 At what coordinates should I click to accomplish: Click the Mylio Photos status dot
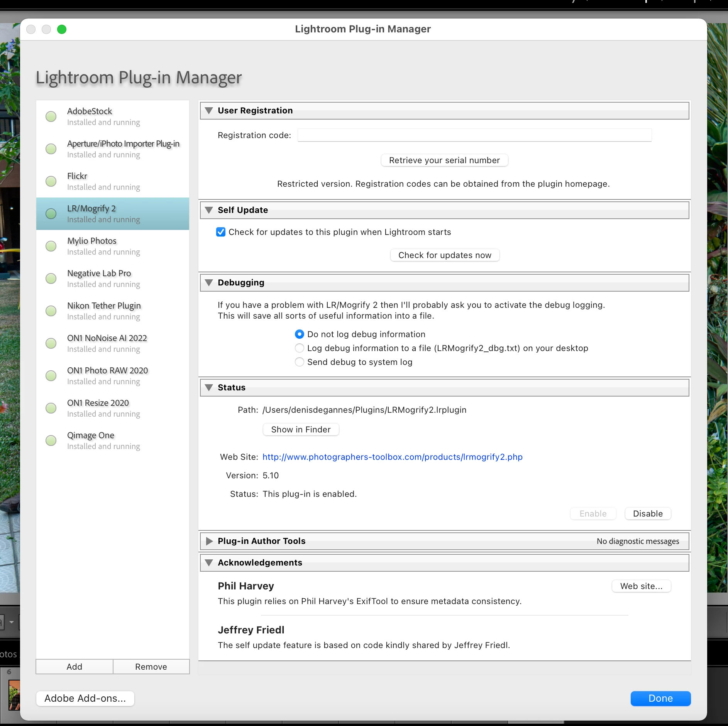[x=51, y=246]
